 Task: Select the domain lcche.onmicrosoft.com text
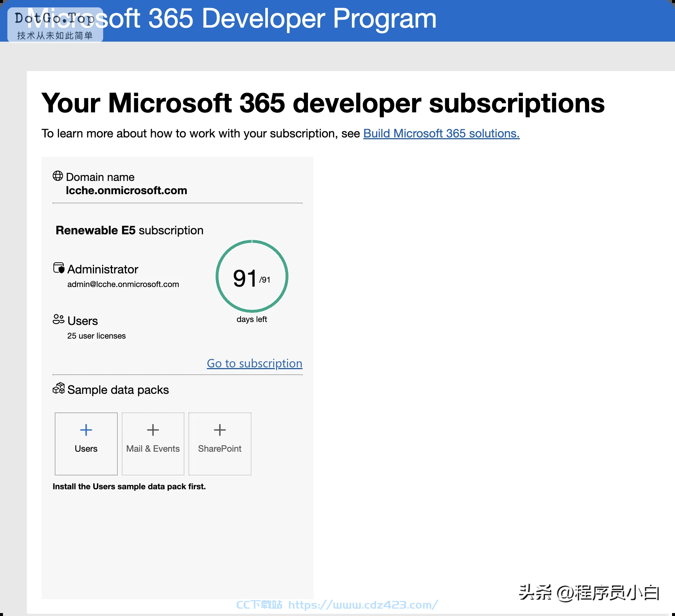126,190
